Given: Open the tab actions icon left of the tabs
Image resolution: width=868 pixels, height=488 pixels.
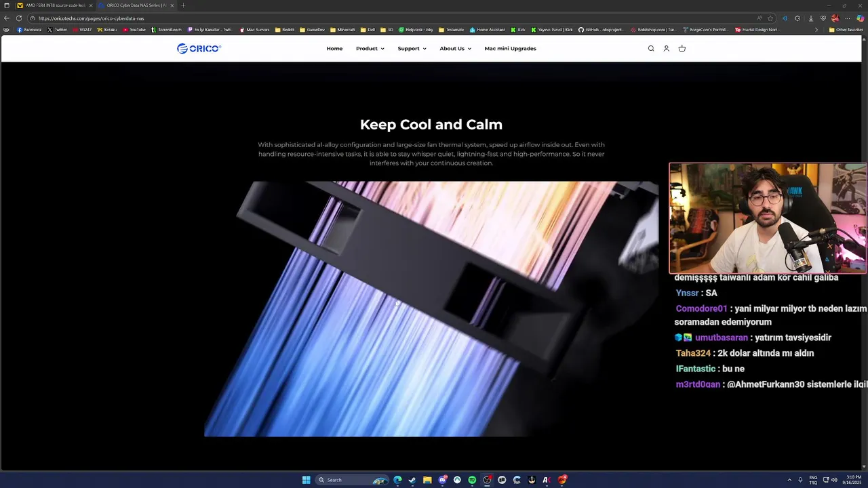Looking at the screenshot, I should (x=7, y=5).
